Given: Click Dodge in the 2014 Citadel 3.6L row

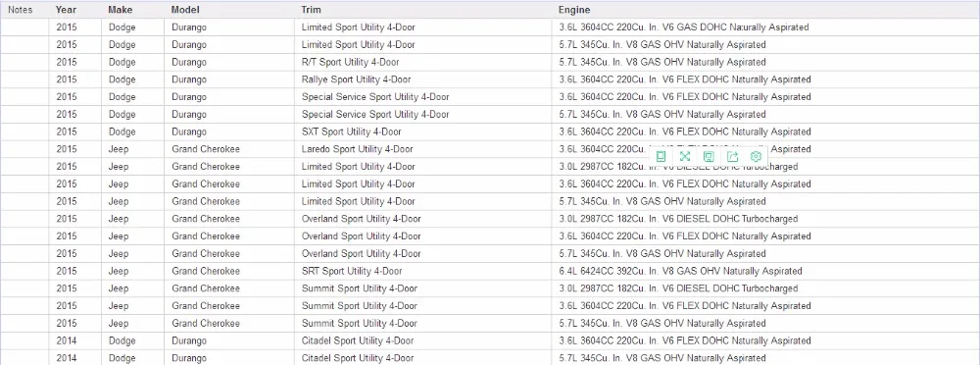Looking at the screenshot, I should 122,341.
